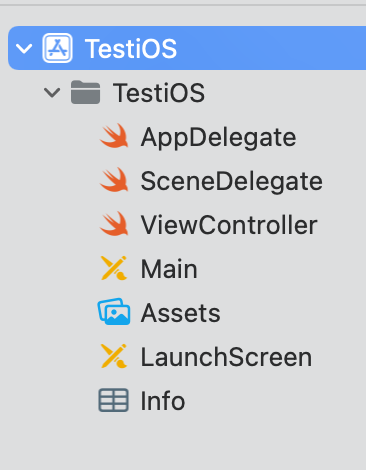Collapse the TestiOS project root chevron
Viewport: 366px width, 470px height.
(24, 49)
